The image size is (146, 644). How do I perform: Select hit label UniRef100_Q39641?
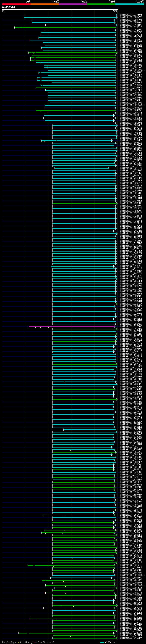[131, 87]
